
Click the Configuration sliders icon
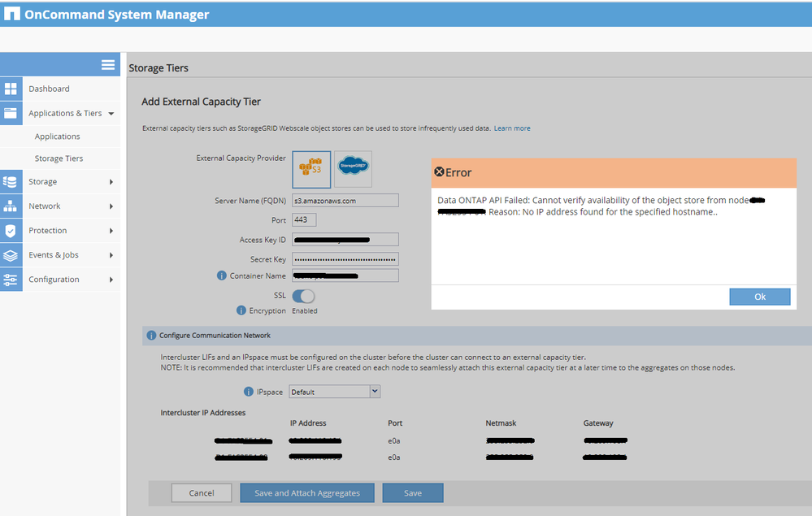point(11,280)
